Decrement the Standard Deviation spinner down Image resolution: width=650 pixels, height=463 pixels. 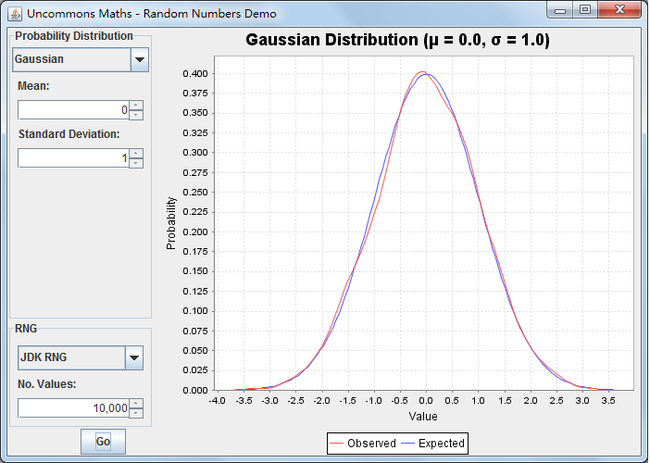click(136, 163)
